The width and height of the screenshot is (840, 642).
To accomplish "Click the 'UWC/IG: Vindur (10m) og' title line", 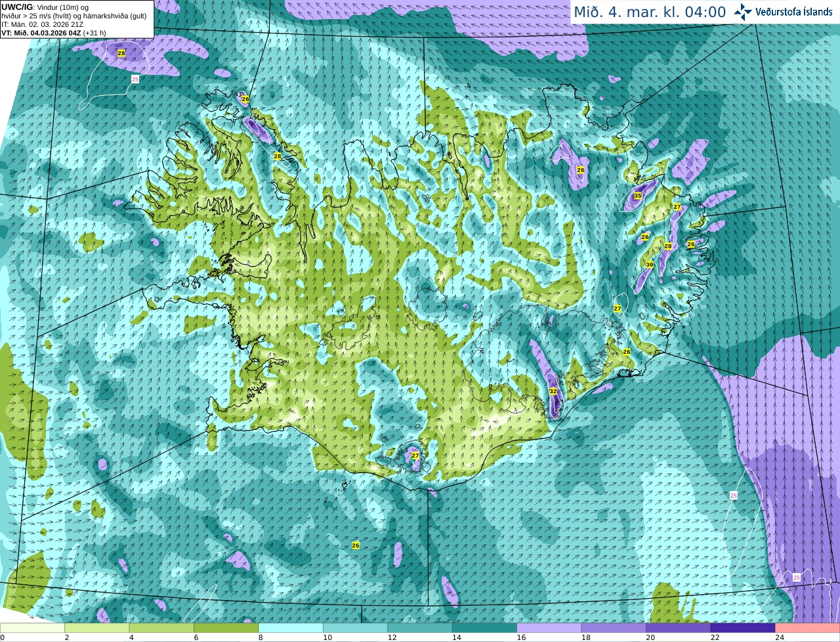I will pyautogui.click(x=45, y=7).
